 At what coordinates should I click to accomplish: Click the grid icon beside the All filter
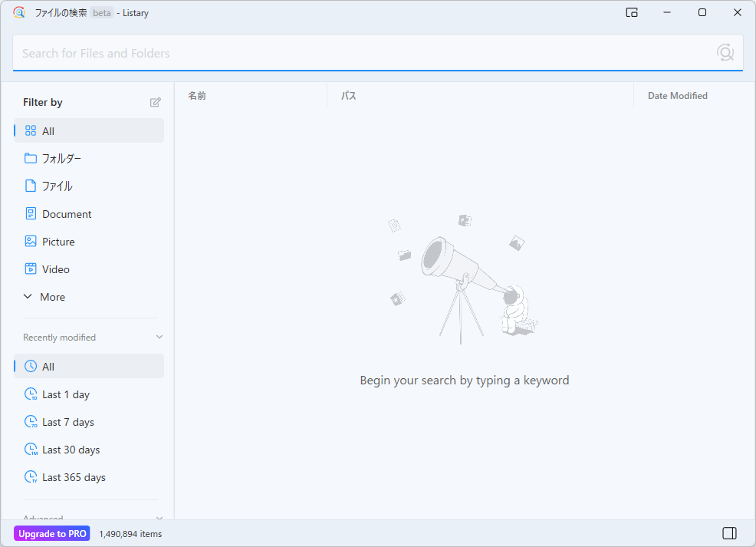(x=31, y=130)
